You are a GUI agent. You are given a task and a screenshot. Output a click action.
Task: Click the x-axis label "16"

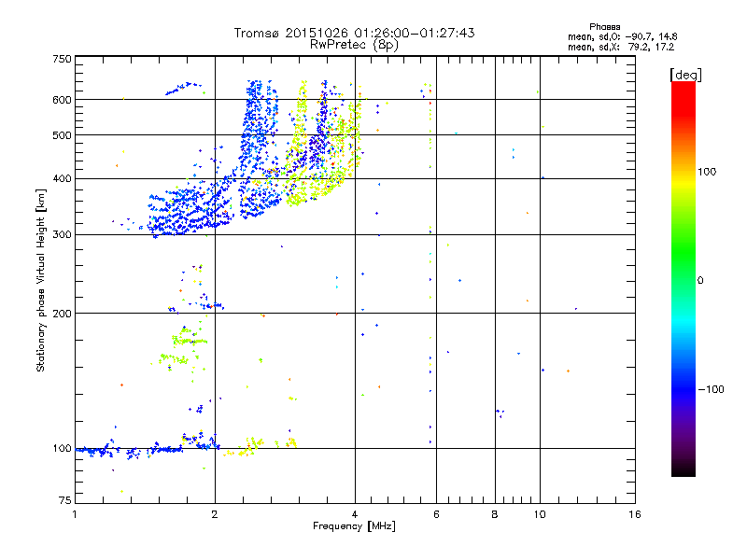click(x=635, y=514)
